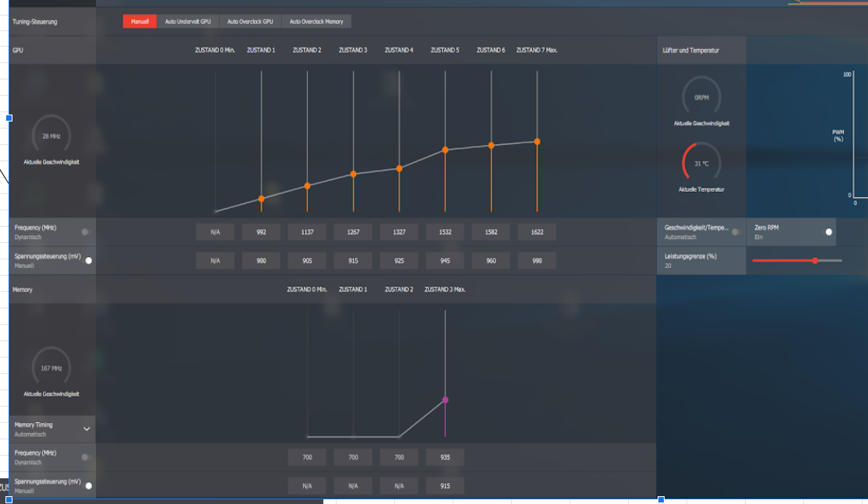Click the Tuning-Steuerung label
Viewport: 868px width, 504px height.
click(x=35, y=22)
